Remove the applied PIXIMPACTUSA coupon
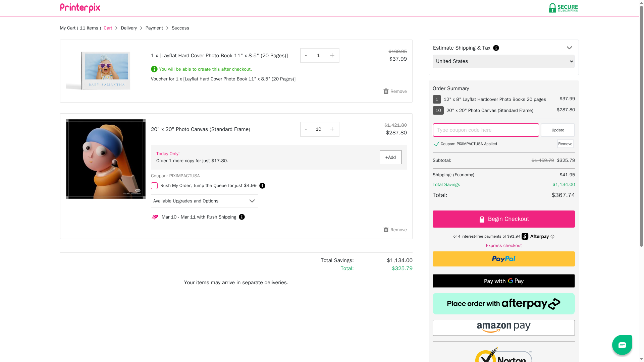The height and width of the screenshot is (362, 644). pos(565,144)
